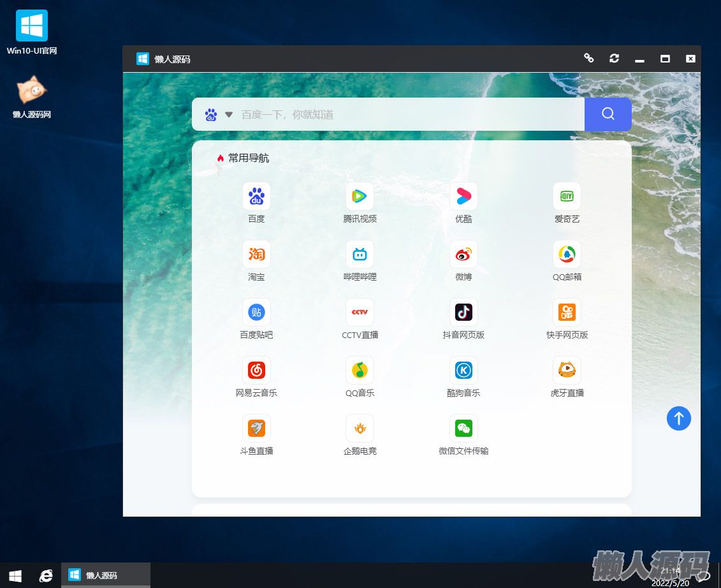Image resolution: width=721 pixels, height=588 pixels.
Task: Select the 懒人源码 taskbar window tab
Action: (x=105, y=575)
